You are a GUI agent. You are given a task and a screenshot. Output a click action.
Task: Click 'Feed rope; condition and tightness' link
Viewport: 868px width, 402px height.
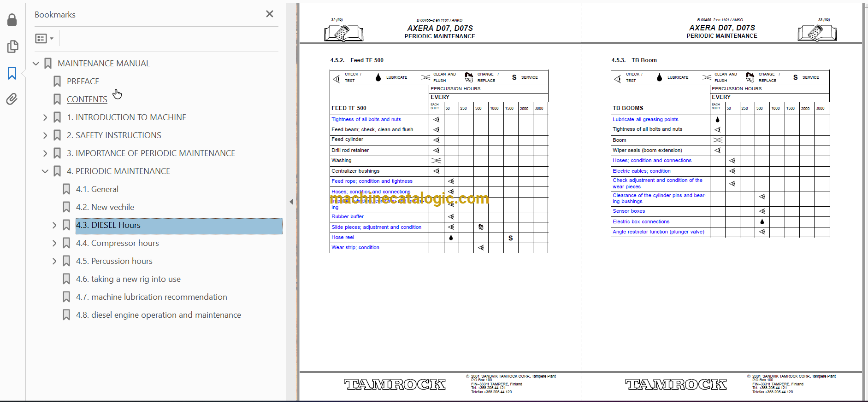[x=372, y=181]
